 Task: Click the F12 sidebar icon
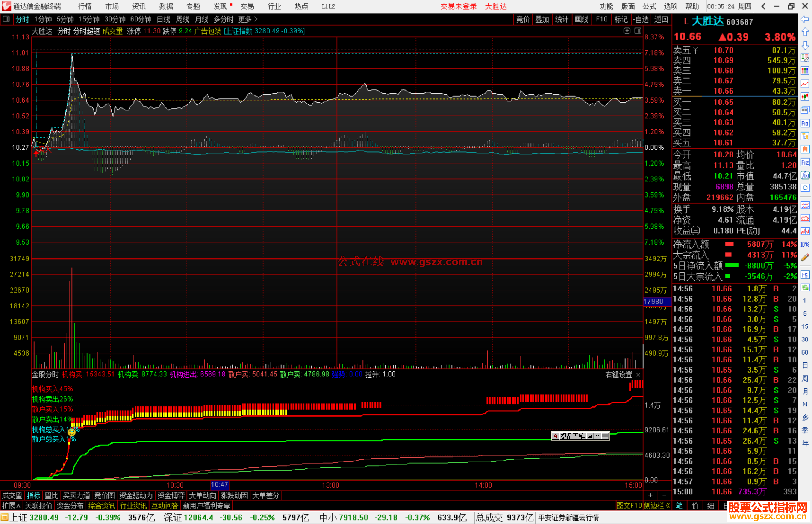(805, 162)
